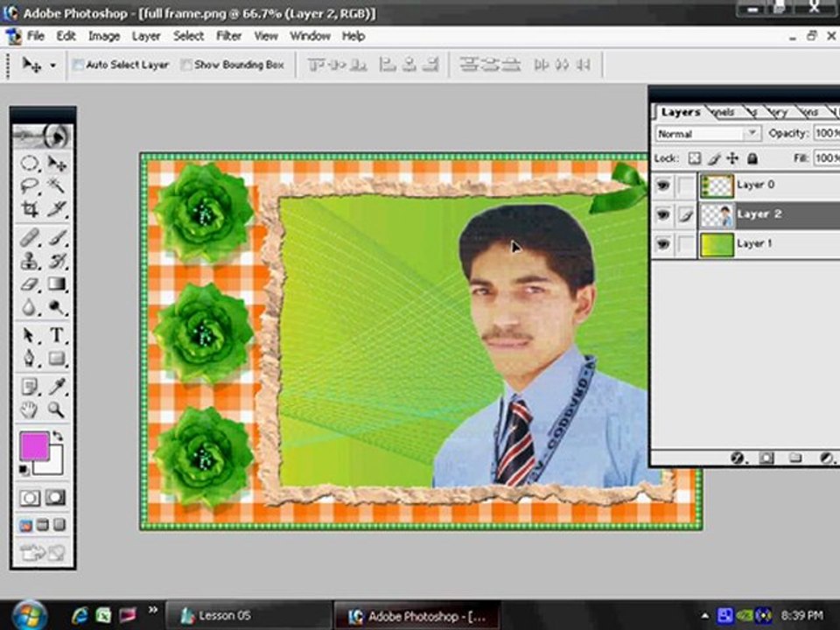840x630 pixels.
Task: Open the Image menu
Action: click(104, 36)
